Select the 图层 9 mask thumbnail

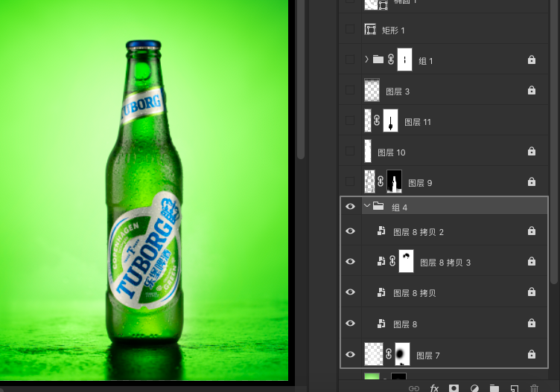(x=394, y=181)
